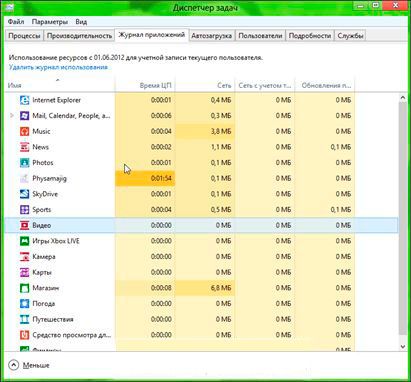The image size is (411, 382).
Task: Switch to the Службы tab
Action: (x=350, y=36)
